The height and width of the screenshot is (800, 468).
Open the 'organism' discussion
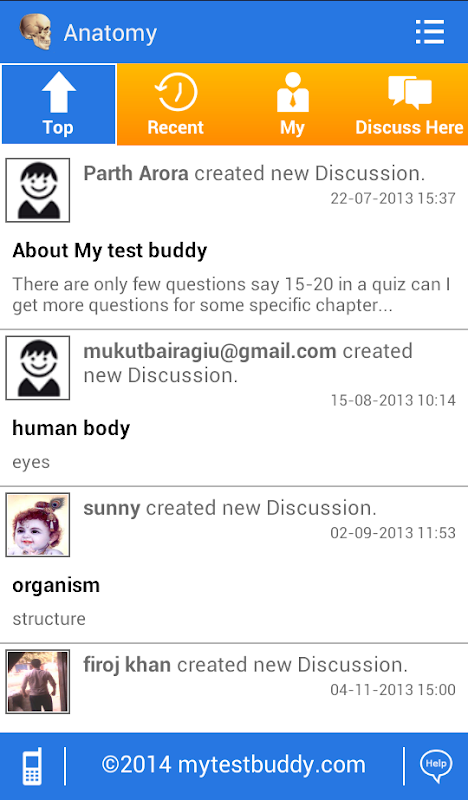(x=56, y=585)
